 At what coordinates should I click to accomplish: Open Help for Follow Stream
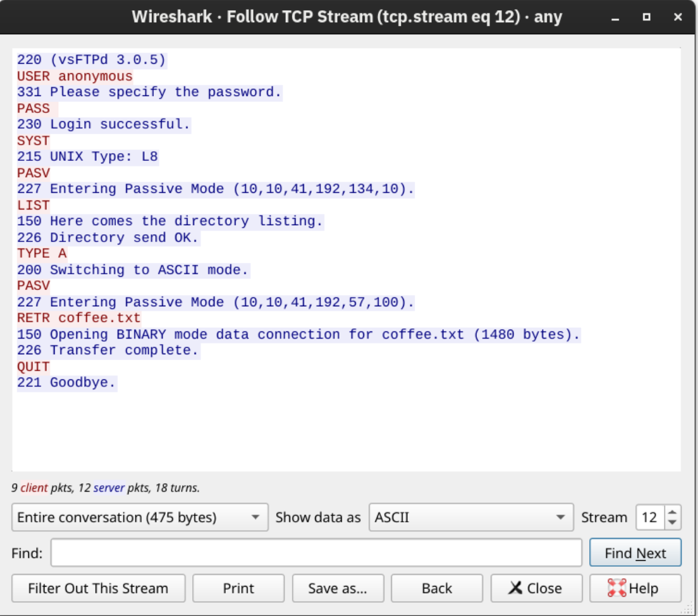point(636,588)
